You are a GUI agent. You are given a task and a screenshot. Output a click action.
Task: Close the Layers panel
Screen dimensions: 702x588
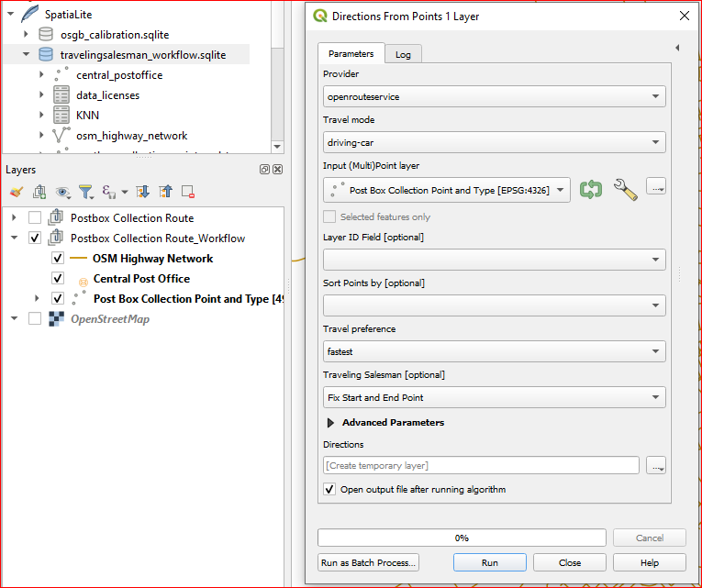tap(277, 169)
